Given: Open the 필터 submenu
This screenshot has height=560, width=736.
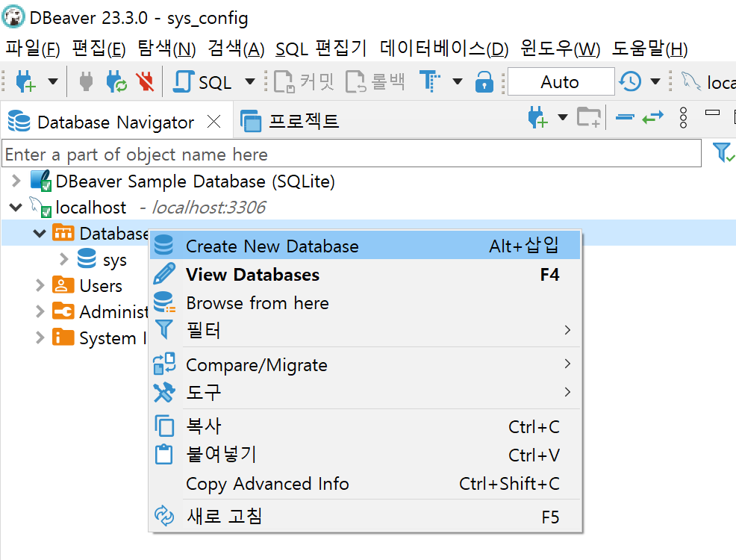Looking at the screenshot, I should click(x=365, y=330).
